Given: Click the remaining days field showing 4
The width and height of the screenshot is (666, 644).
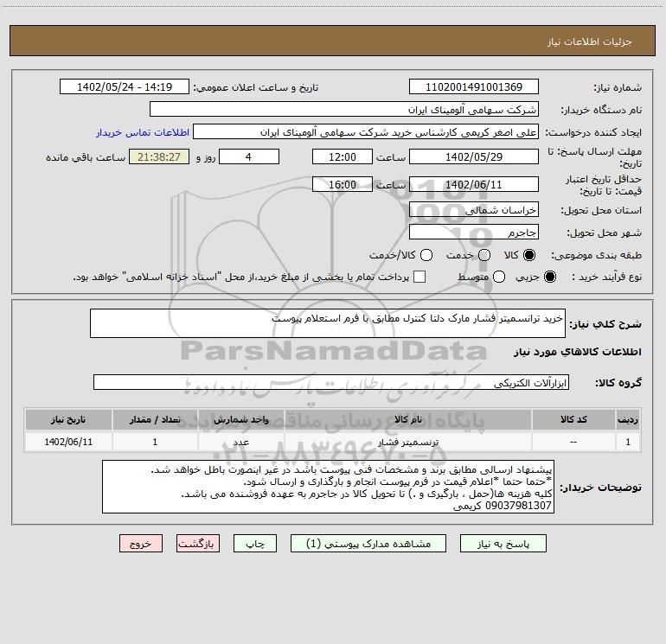Looking at the screenshot, I should (x=249, y=156).
